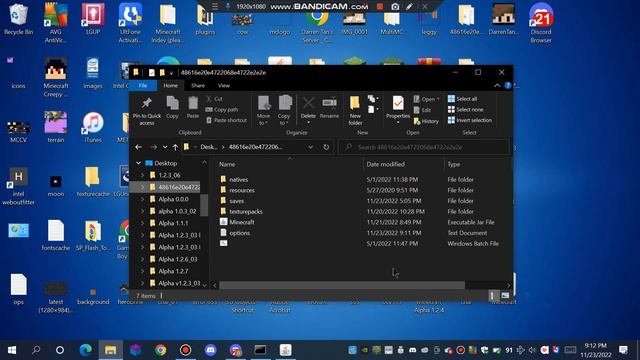
Task: Select the Minecraft jar file
Action: coord(242,222)
